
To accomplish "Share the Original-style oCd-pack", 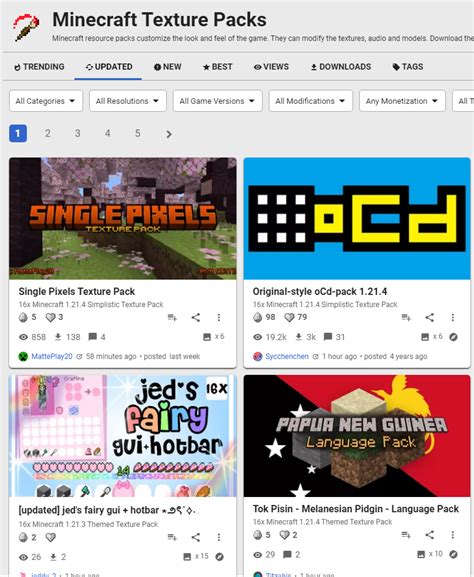I will (x=430, y=317).
